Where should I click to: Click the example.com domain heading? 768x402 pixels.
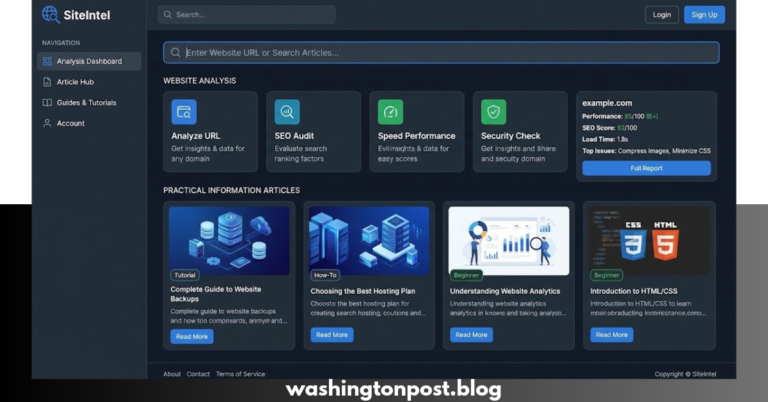607,103
